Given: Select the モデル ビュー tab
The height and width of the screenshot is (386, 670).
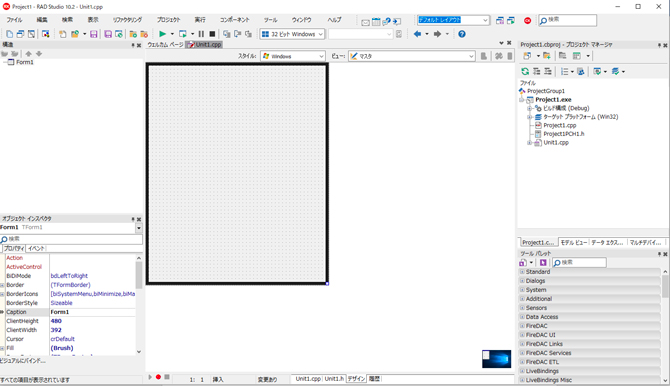Looking at the screenshot, I should [x=573, y=242].
